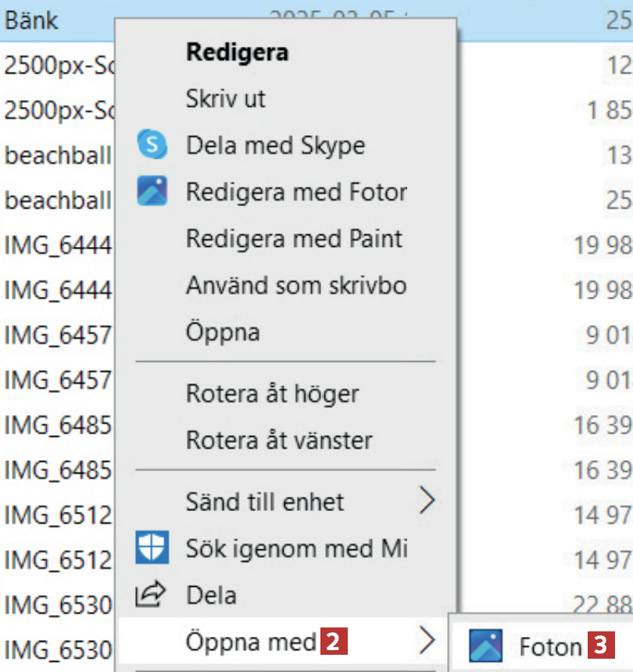Click the share arrow icon beside Dela
This screenshot has width=633, height=672.
pyautogui.click(x=152, y=595)
